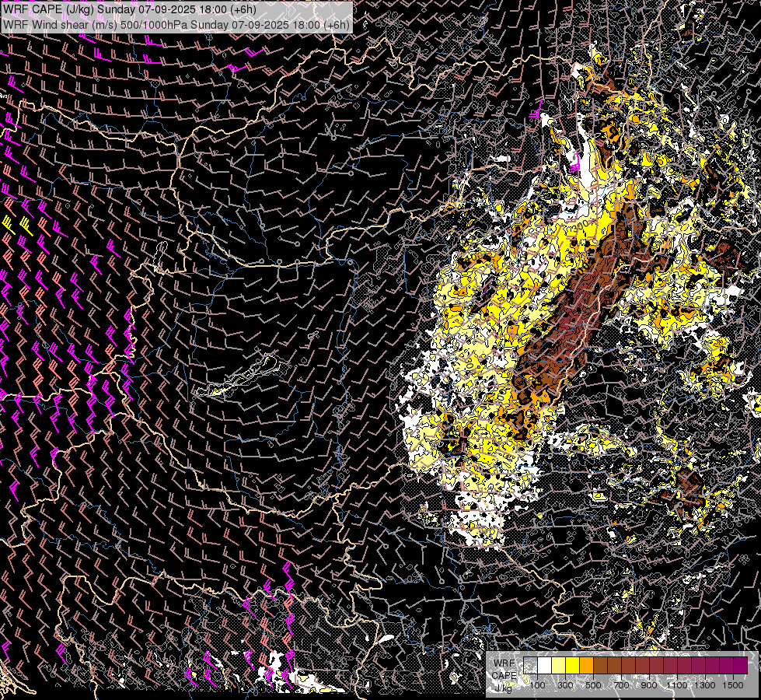This screenshot has height=700, width=761.
Task: Pick the bright yellow 300 J/kg legend swatch
Action: click(572, 666)
